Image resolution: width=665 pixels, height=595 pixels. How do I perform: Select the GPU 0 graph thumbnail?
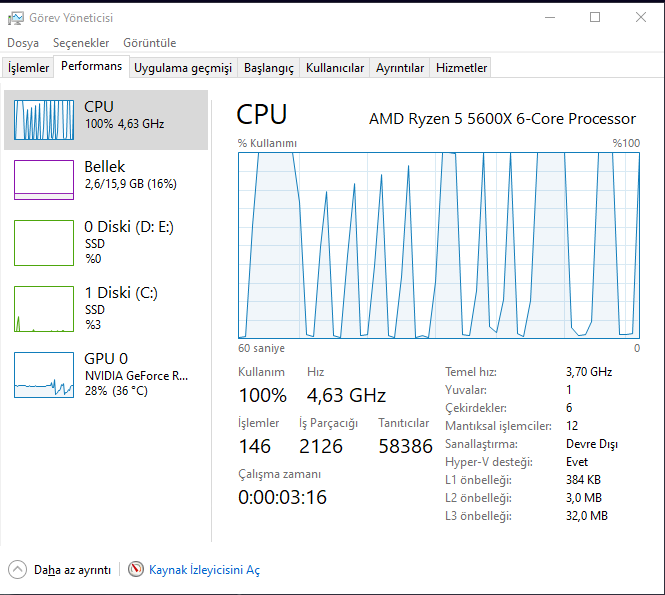tap(44, 374)
